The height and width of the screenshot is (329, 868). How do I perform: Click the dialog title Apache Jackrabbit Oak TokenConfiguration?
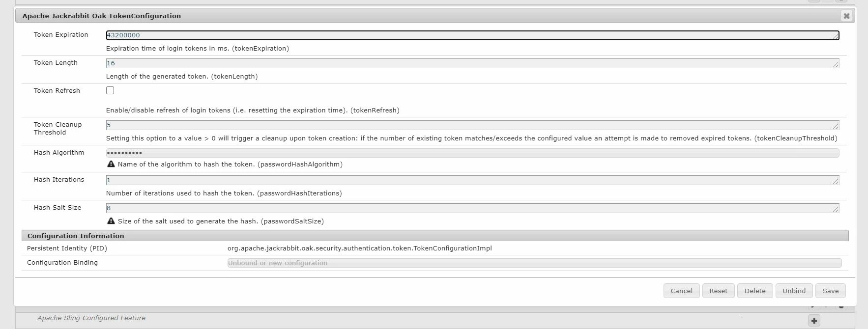101,16
